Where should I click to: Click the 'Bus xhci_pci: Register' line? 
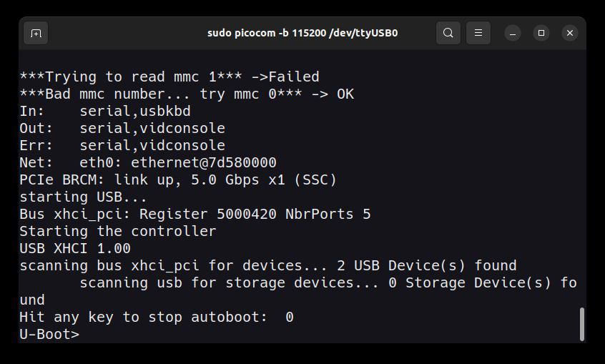click(x=195, y=214)
